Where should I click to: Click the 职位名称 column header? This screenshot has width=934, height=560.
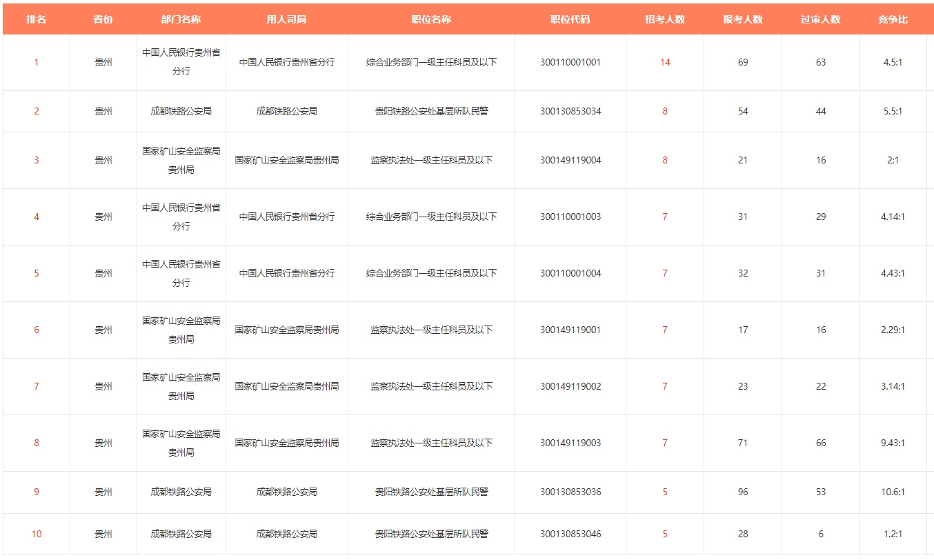pyautogui.click(x=431, y=19)
